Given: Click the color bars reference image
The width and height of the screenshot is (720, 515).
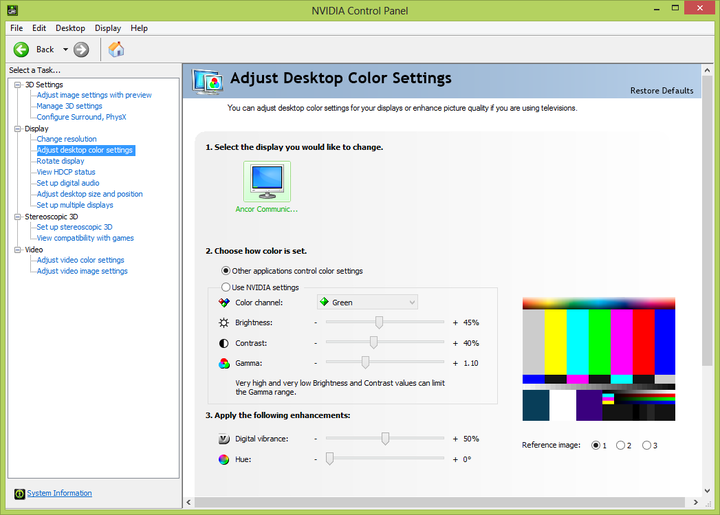Looking at the screenshot, I should point(599,359).
